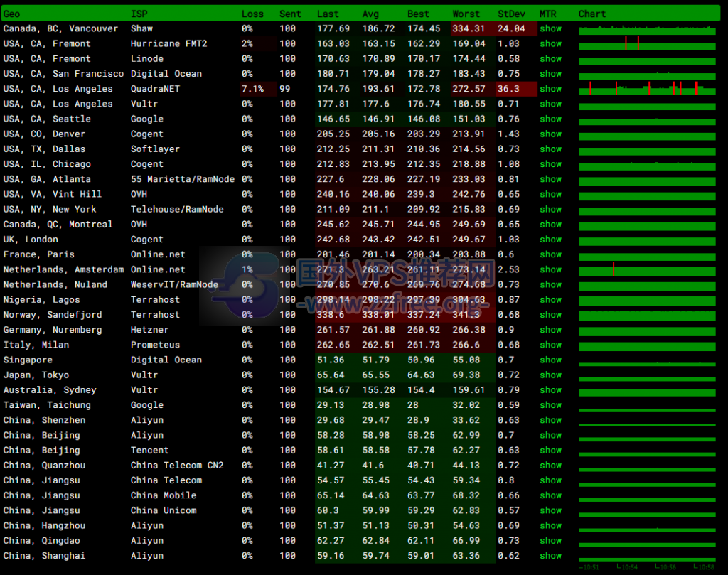Show MTR for Vint Hill OVH

[551, 195]
